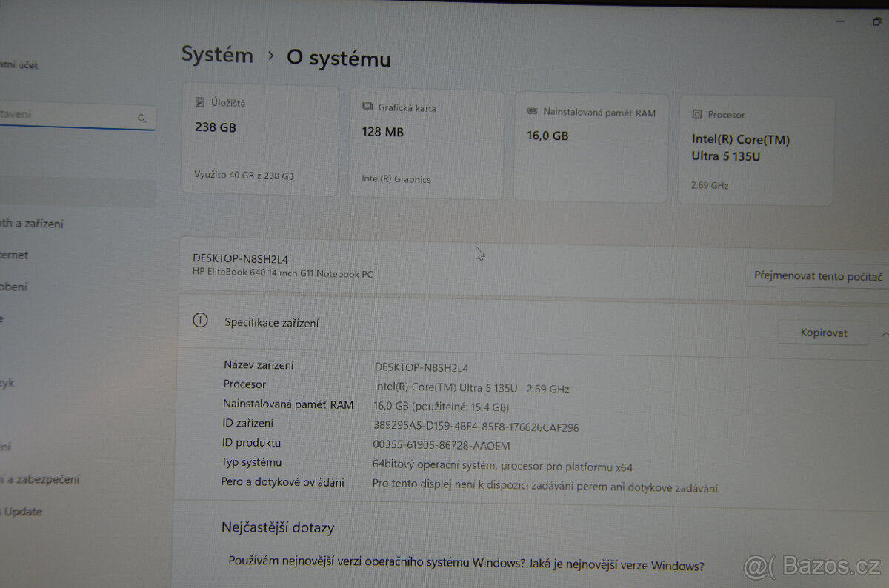This screenshot has width=889, height=588.
Task: Open Windows Update from the sidebar
Action: pyautogui.click(x=22, y=511)
